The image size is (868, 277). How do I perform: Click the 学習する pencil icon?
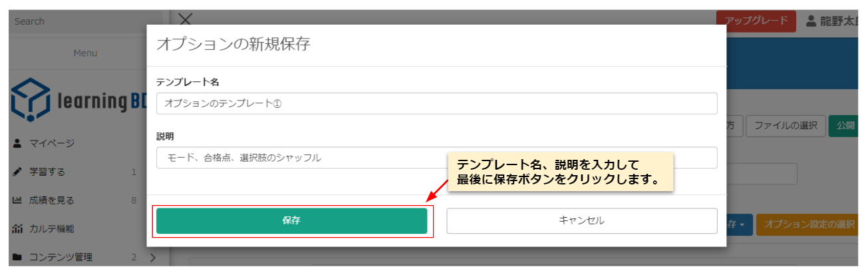click(x=17, y=172)
